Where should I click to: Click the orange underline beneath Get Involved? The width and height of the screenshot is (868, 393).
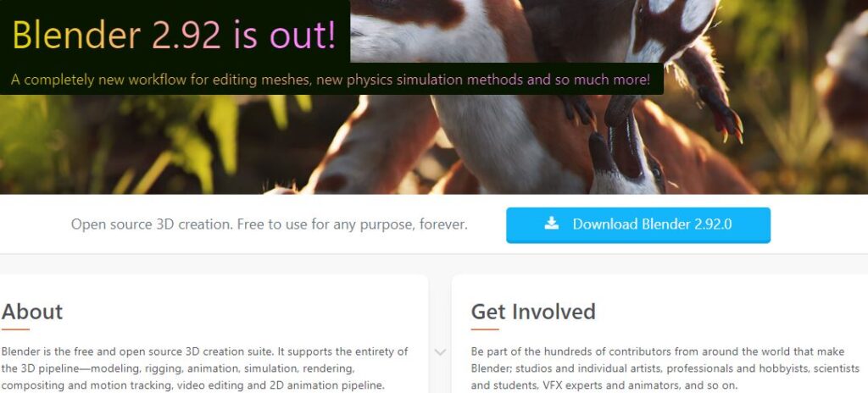(x=485, y=329)
